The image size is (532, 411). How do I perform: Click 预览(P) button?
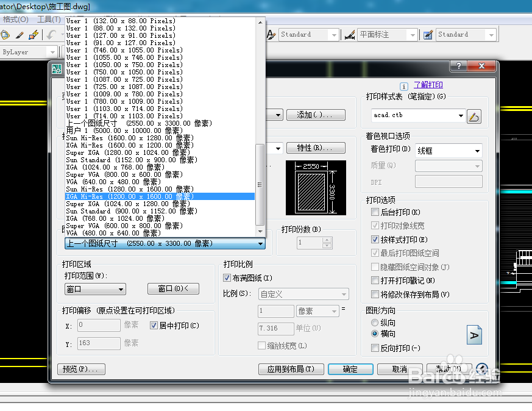pyautogui.click(x=82, y=369)
